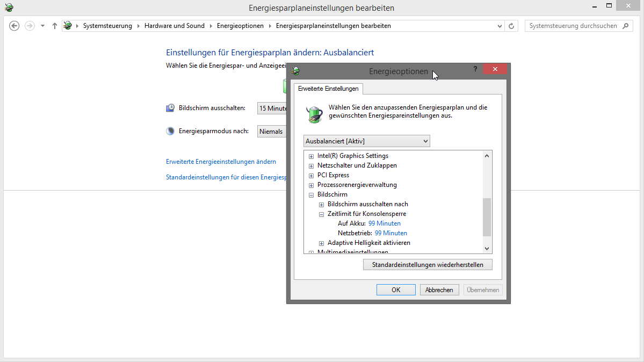Expand Netzschalter und Zuklappen node
This screenshot has width=644, height=362.
[311, 166]
